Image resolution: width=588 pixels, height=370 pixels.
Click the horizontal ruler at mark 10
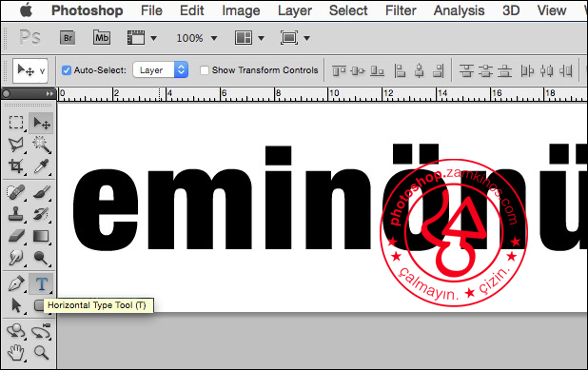(x=334, y=94)
